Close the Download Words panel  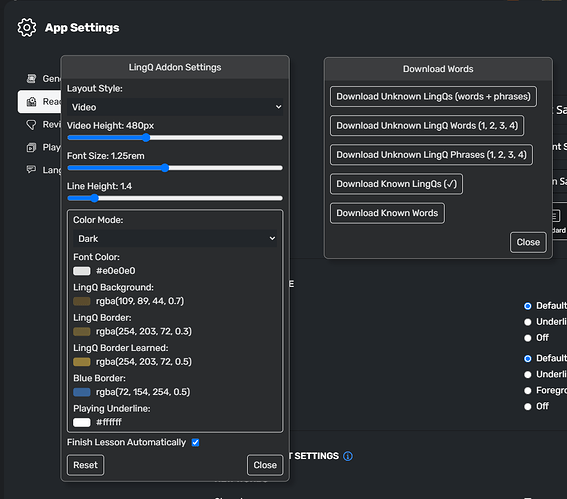tap(528, 242)
